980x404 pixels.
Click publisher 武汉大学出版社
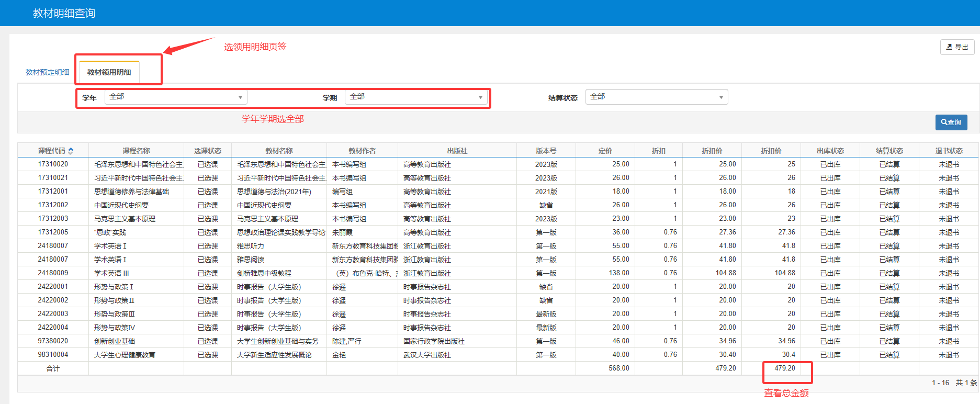(x=427, y=355)
